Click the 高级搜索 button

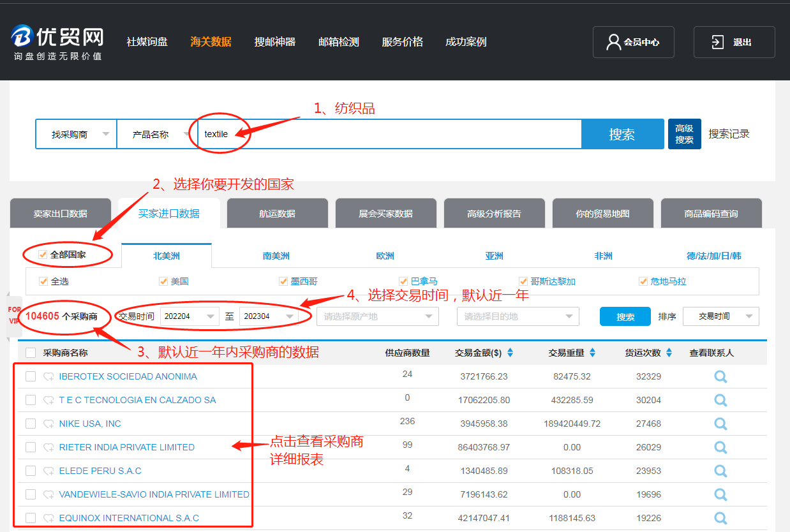coord(685,134)
